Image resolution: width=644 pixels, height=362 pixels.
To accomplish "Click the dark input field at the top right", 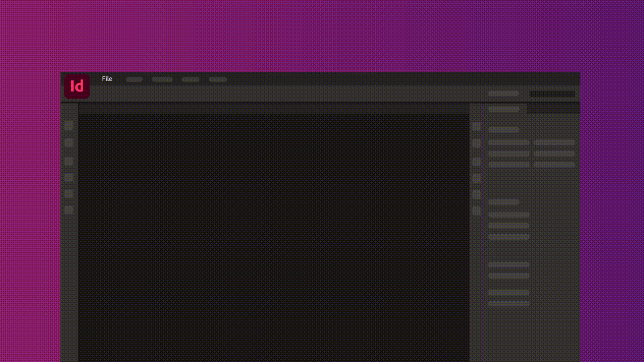I will point(552,94).
